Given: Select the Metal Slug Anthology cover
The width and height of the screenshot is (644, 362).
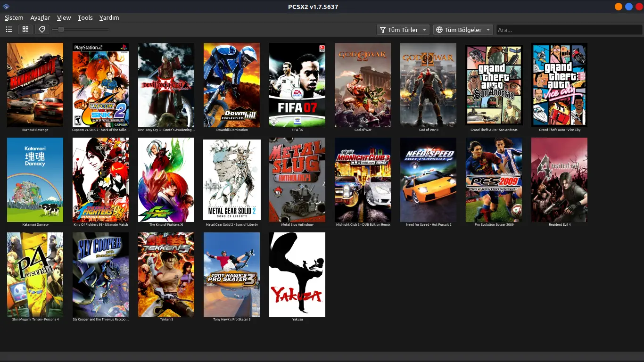Looking at the screenshot, I should pos(297,180).
